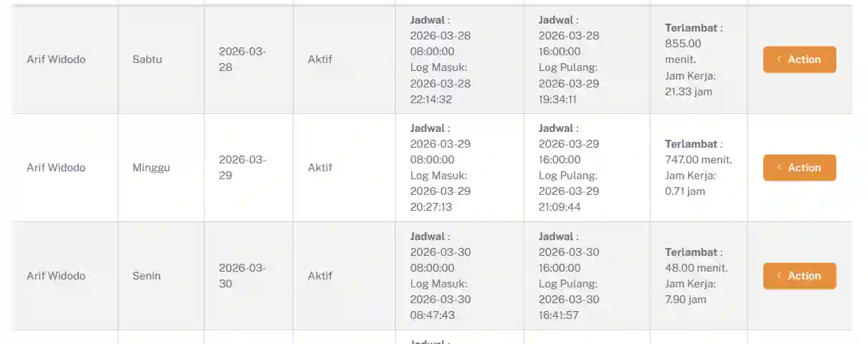
Task: Select the Arif Widodo name in the Sabtu row
Action: 56,59
